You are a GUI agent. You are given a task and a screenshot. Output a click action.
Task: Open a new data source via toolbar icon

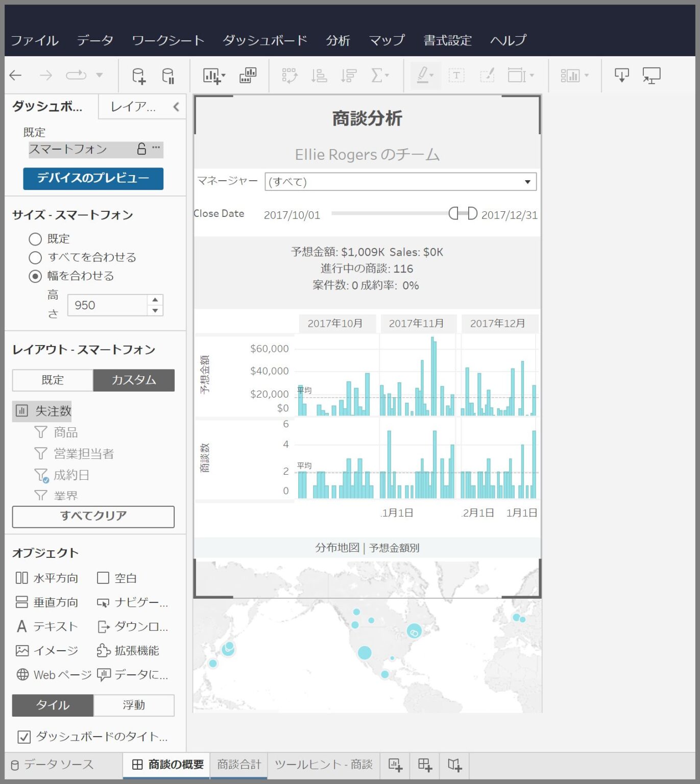(x=138, y=76)
